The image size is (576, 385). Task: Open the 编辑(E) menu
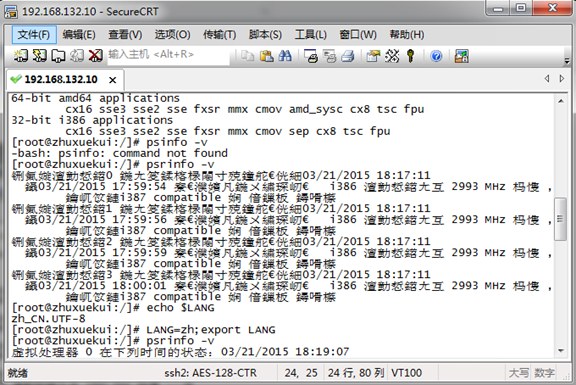(79, 35)
